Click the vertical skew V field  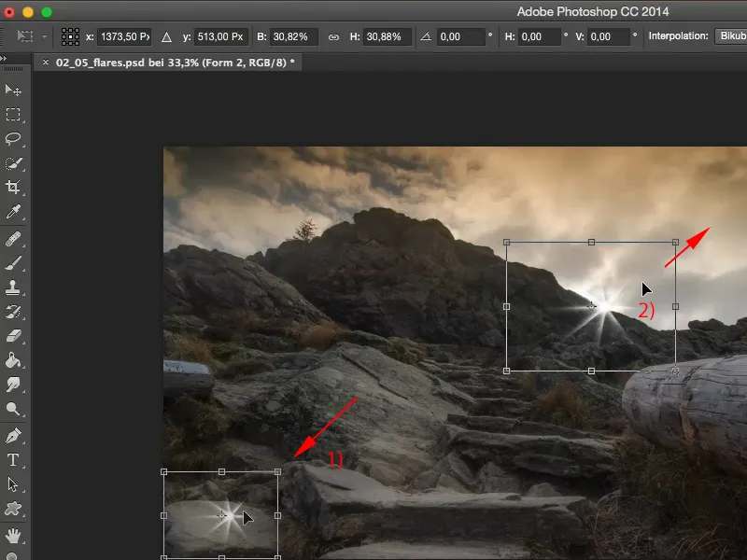tap(609, 36)
